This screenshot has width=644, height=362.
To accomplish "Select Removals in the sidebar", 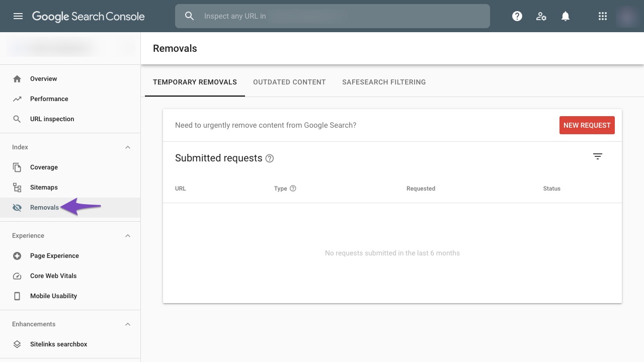I will pyautogui.click(x=70, y=208).
